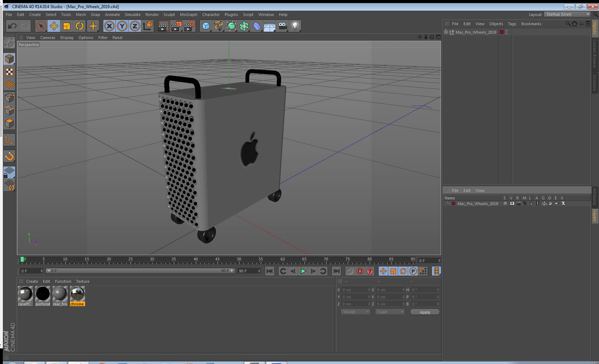Switch to Points mode
The height and width of the screenshot is (364, 599).
coord(9,98)
